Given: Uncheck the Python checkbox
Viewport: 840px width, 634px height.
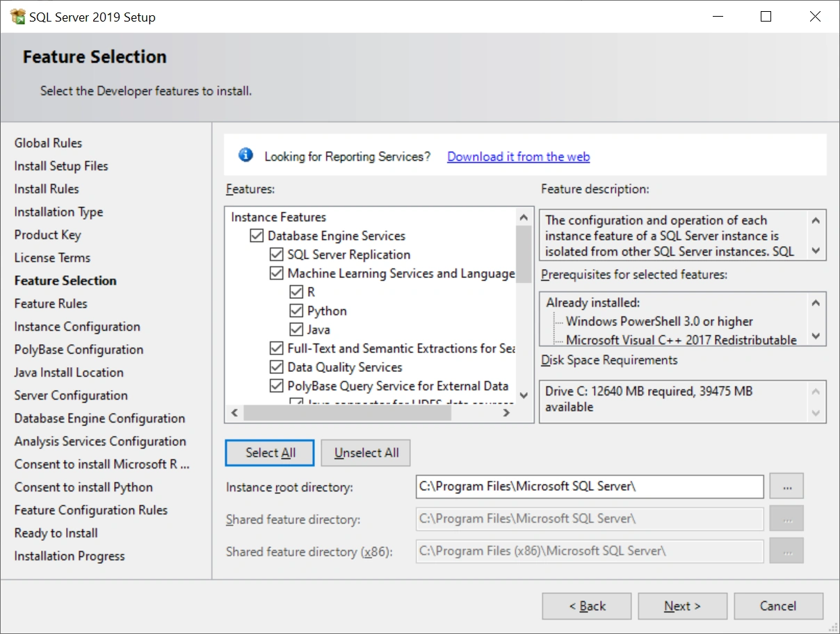Looking at the screenshot, I should pos(296,311).
